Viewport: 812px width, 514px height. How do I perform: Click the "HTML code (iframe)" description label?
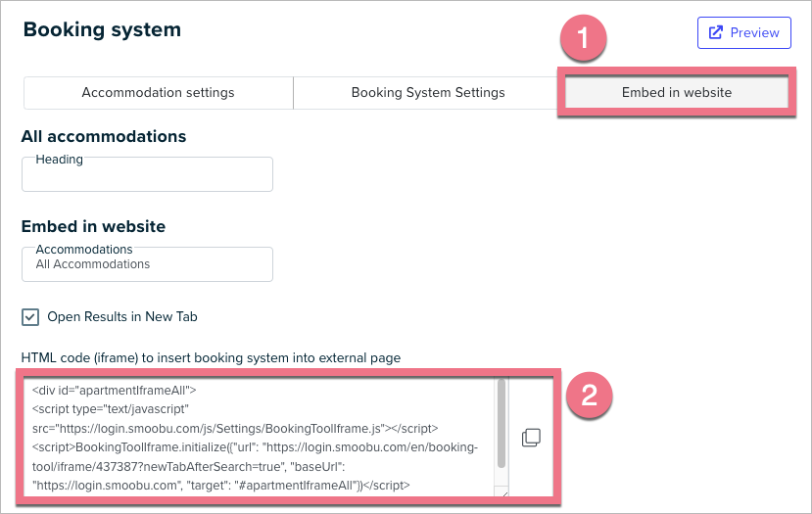tap(211, 358)
